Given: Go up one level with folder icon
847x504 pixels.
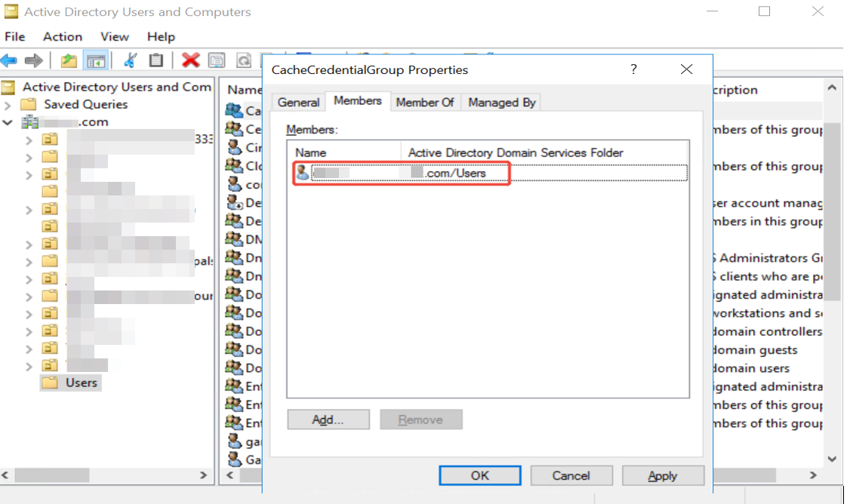Looking at the screenshot, I should (x=69, y=60).
